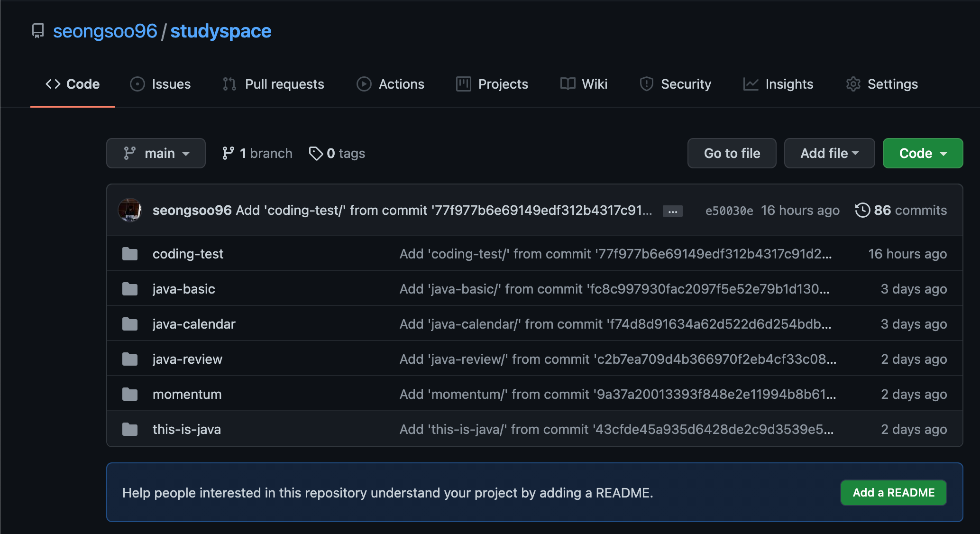Open the Actions tab
This screenshot has width=980, height=534.
(x=390, y=84)
